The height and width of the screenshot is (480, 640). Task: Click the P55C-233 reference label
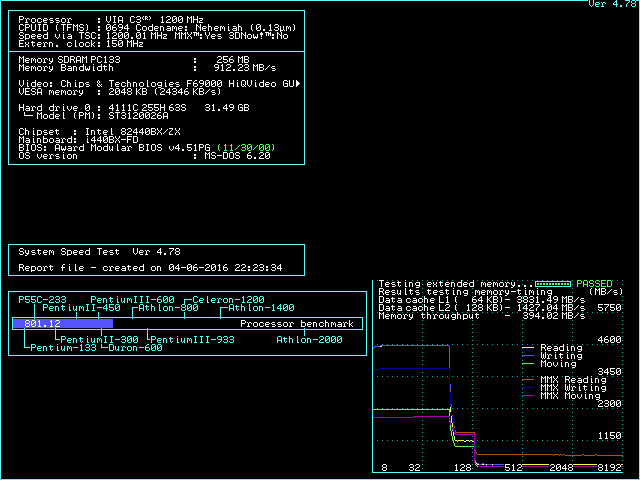pyautogui.click(x=42, y=300)
